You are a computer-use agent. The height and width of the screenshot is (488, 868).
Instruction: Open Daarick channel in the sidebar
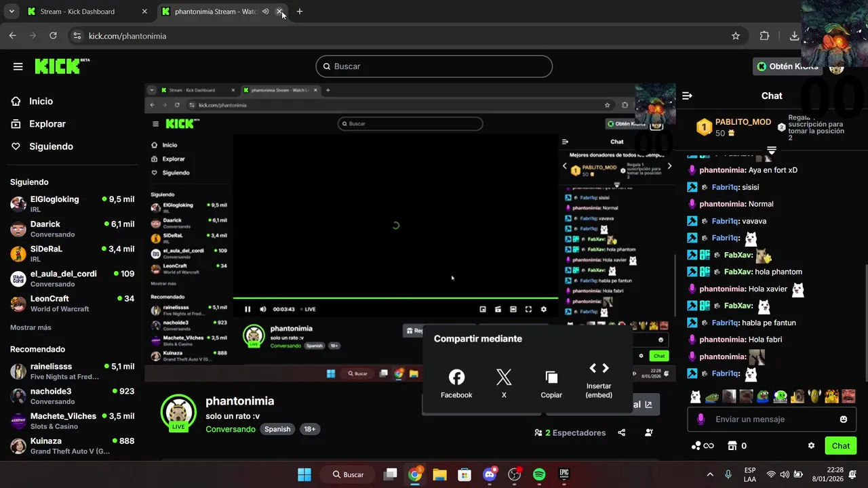tap(72, 228)
